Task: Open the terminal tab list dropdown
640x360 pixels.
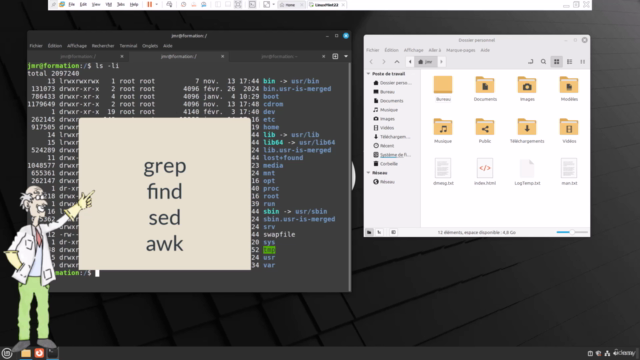Action: pos(346,56)
